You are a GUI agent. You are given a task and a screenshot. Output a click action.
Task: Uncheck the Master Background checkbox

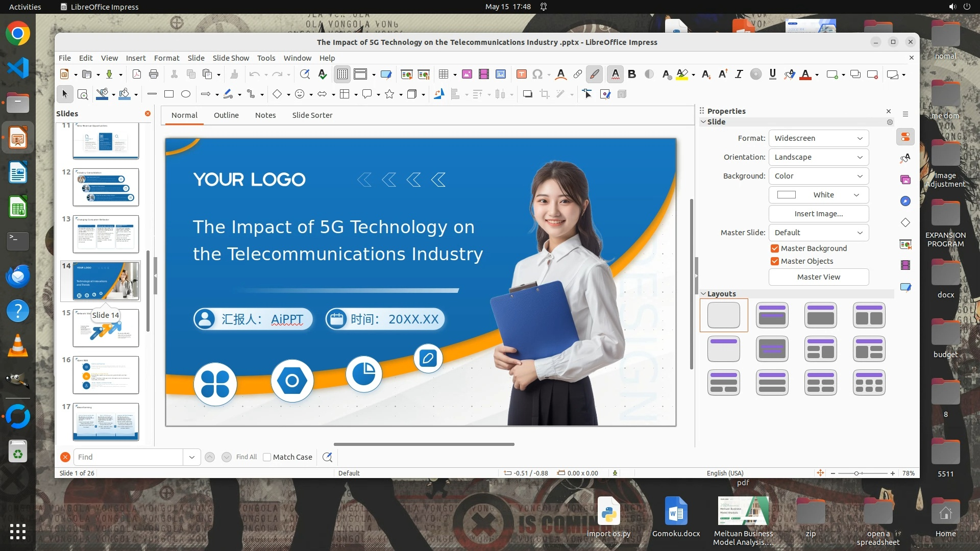tap(775, 248)
